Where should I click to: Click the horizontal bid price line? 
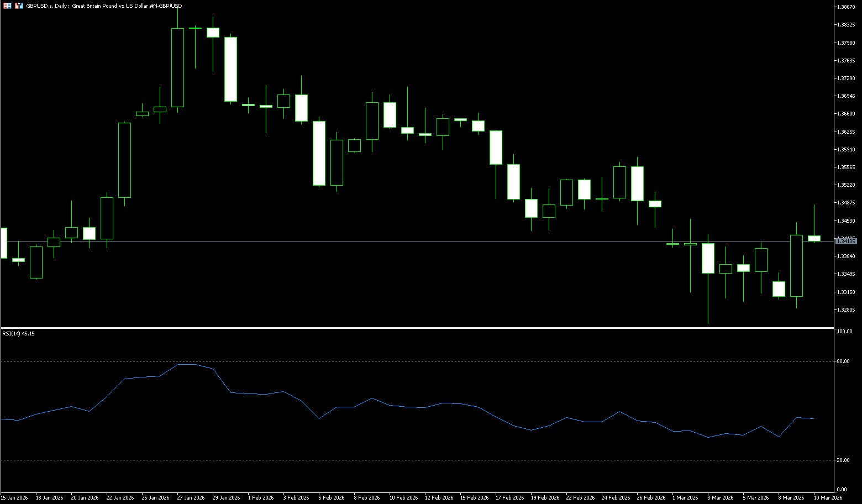(x=387, y=242)
